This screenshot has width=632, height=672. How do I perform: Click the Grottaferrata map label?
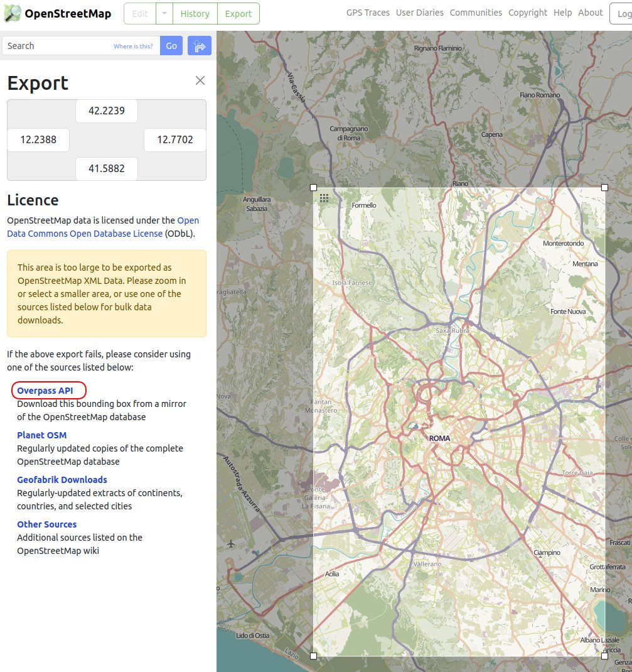[608, 566]
